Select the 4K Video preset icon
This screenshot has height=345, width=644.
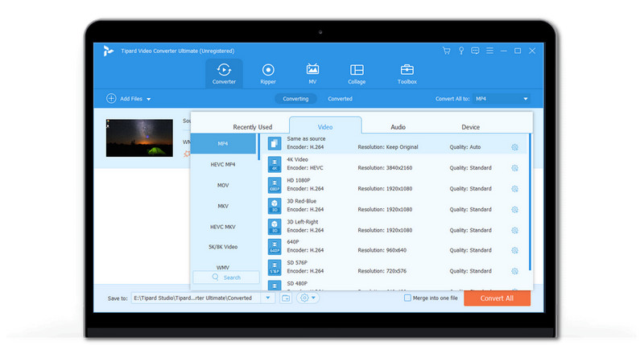[x=275, y=164]
